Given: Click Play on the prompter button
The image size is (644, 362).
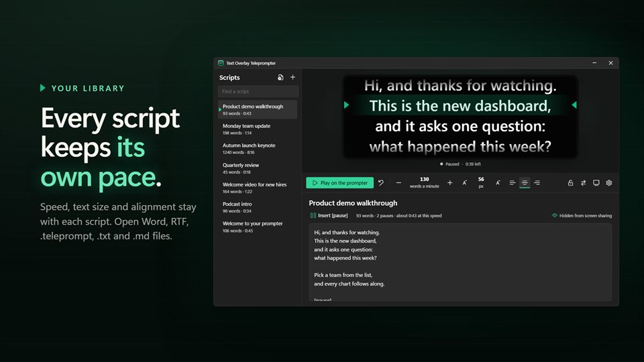Looking at the screenshot, I should 339,182.
